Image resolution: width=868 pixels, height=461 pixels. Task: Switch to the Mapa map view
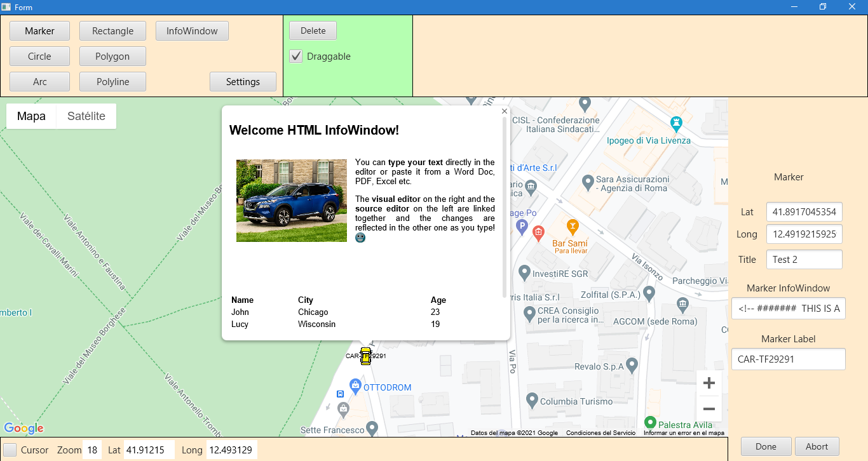[31, 116]
